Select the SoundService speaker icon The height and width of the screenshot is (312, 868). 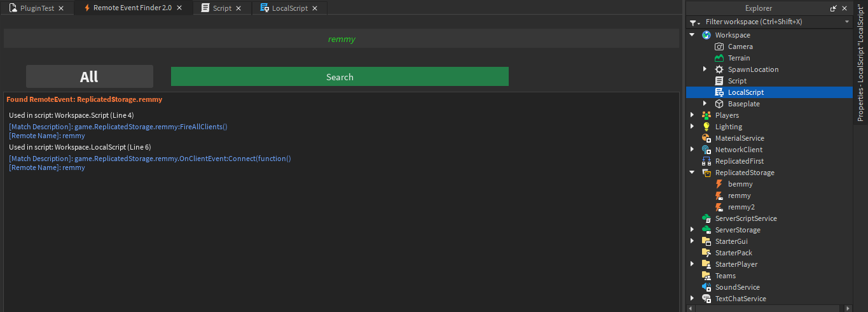(706, 287)
